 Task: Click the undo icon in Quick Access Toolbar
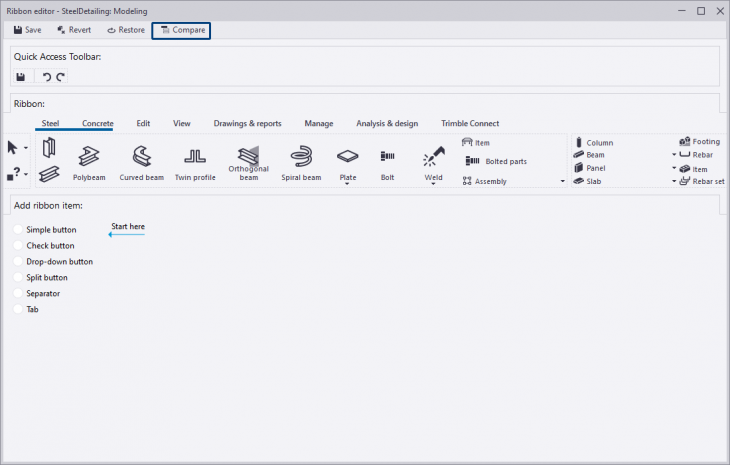(47, 77)
